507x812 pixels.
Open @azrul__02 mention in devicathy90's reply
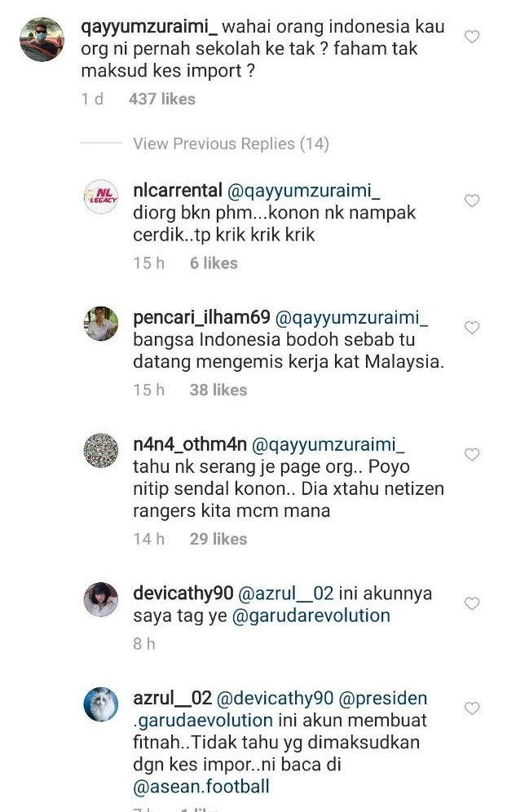point(286,593)
